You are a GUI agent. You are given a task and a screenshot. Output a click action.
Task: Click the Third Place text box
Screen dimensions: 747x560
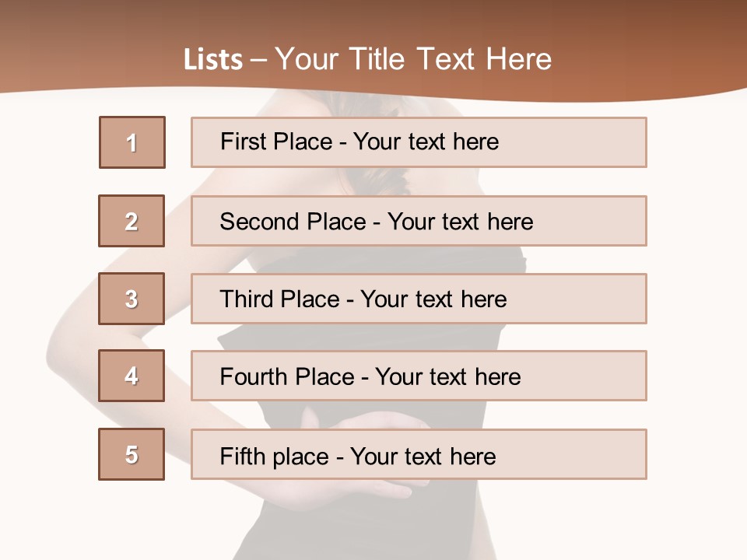pos(419,299)
